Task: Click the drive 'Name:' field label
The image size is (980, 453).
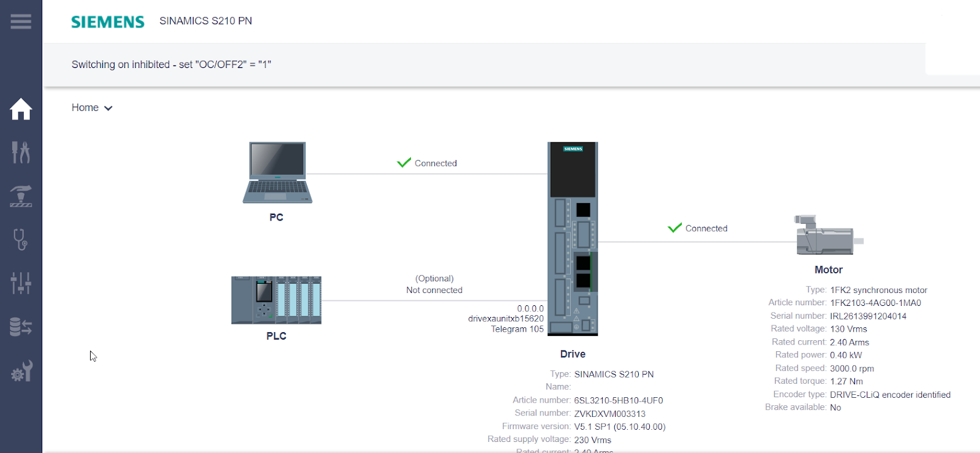Action: coord(559,387)
